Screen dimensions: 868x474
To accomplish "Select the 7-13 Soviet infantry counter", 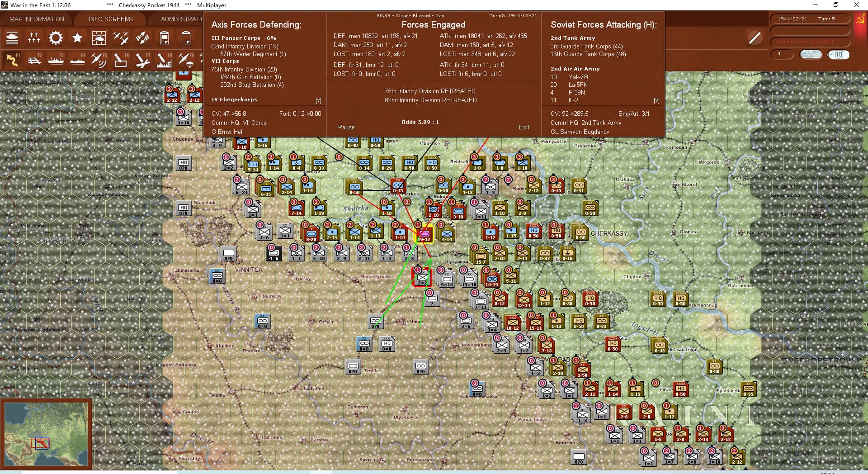I will pos(547,345).
